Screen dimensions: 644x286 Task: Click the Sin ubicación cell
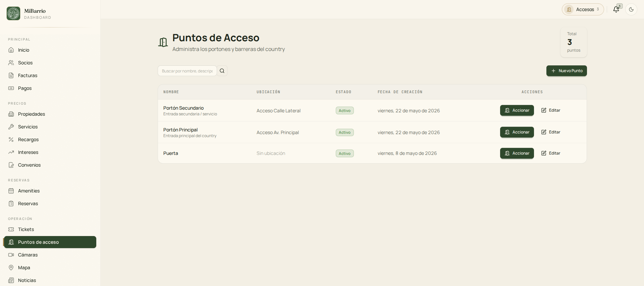click(271, 153)
